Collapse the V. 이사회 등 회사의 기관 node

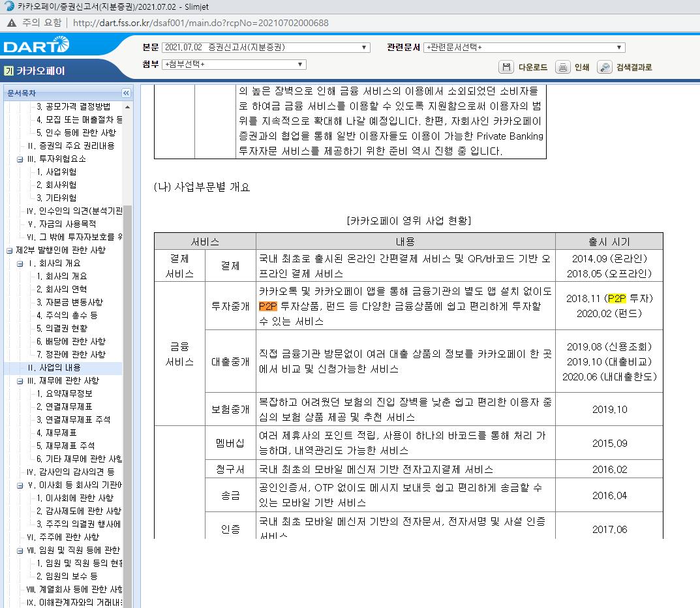(x=20, y=486)
